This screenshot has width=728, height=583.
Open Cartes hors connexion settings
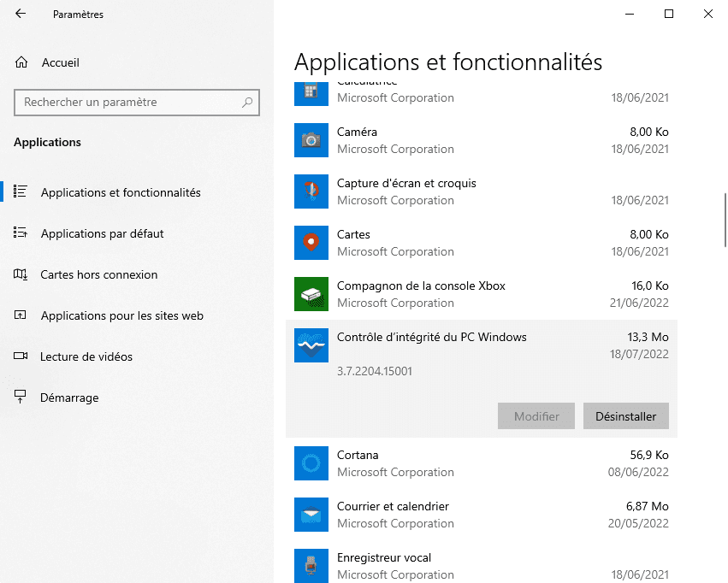tap(98, 274)
